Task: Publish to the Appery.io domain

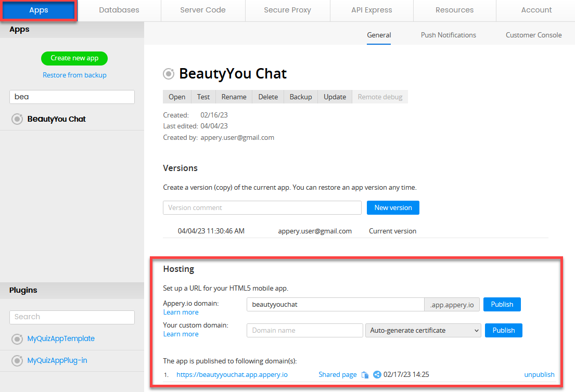Action: 502,305
